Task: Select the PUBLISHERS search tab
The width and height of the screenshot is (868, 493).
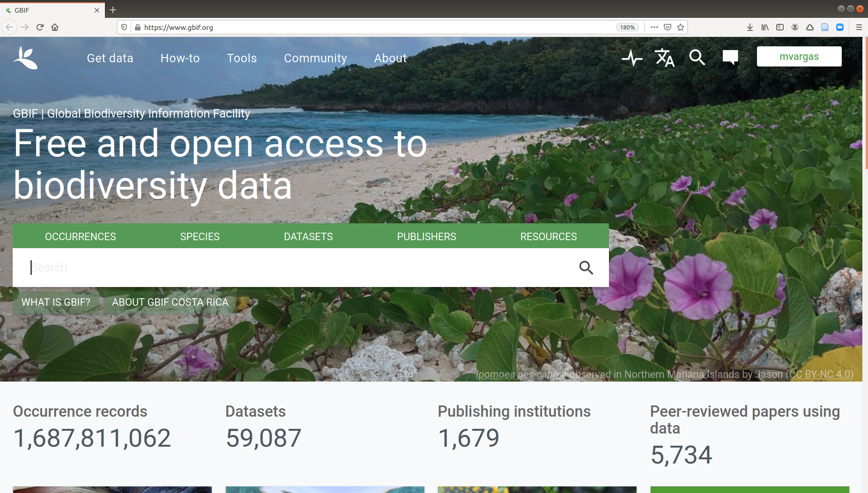Action: (426, 236)
